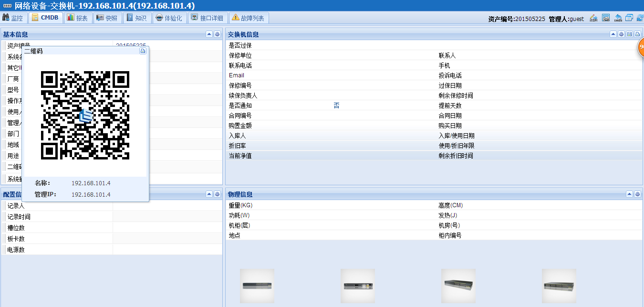Click the 投诉电话 field label

pyautogui.click(x=450, y=75)
